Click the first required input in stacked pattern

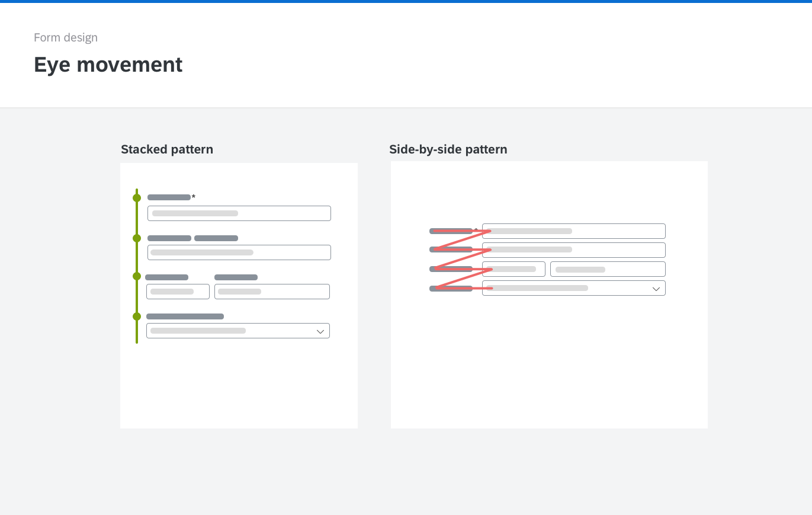[239, 213]
